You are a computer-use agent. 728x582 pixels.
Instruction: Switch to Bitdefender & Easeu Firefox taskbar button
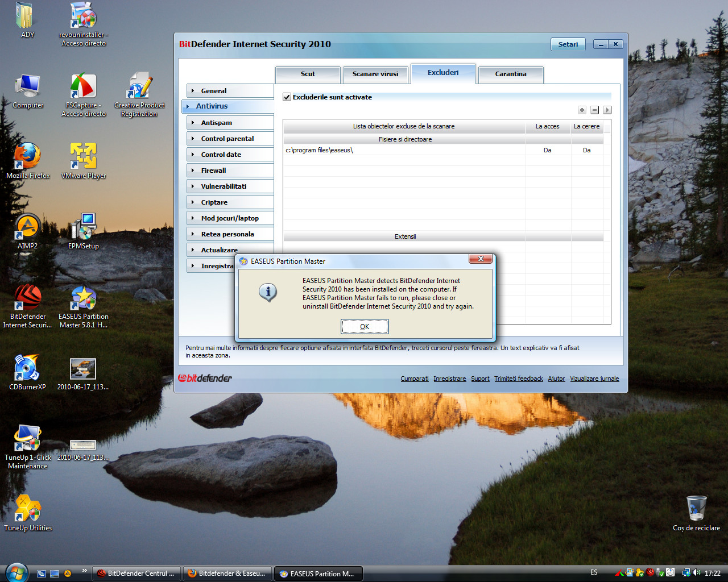(228, 573)
